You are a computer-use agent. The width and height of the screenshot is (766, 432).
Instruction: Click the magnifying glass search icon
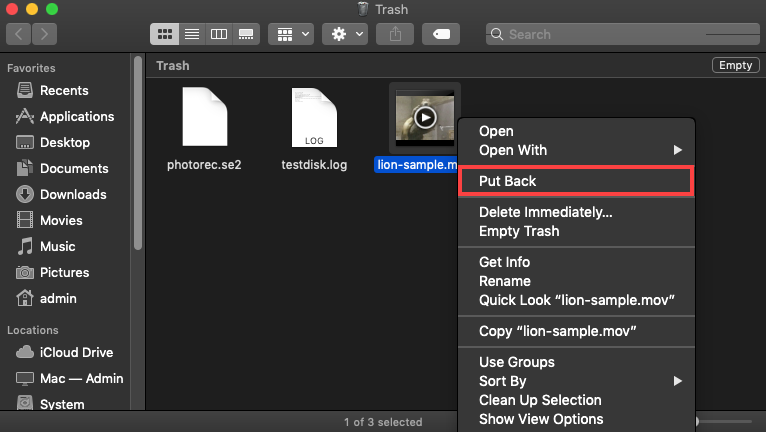pyautogui.click(x=497, y=34)
